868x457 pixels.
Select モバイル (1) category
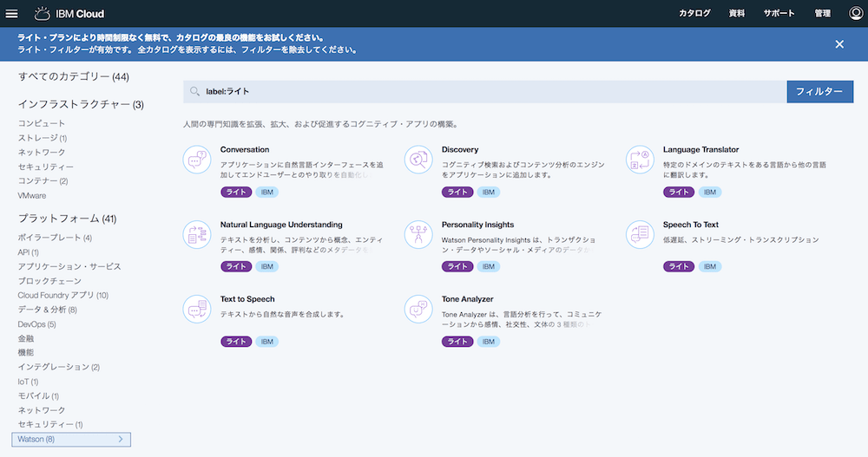(38, 396)
